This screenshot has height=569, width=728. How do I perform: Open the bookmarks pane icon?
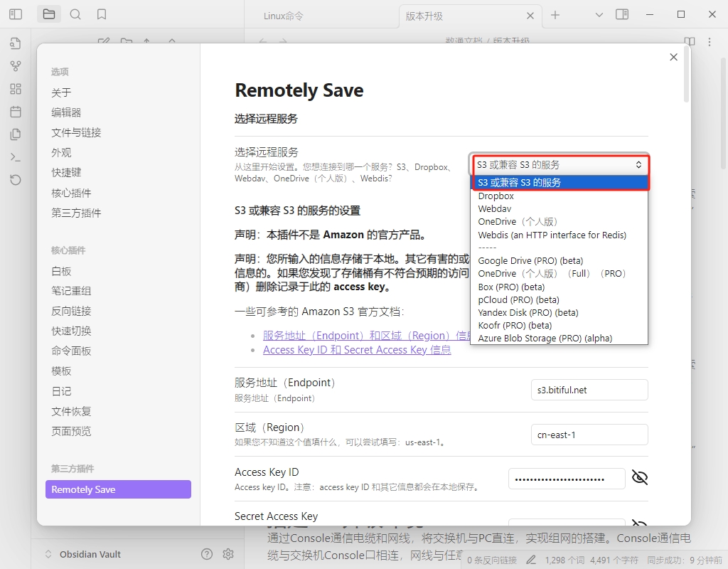(102, 14)
